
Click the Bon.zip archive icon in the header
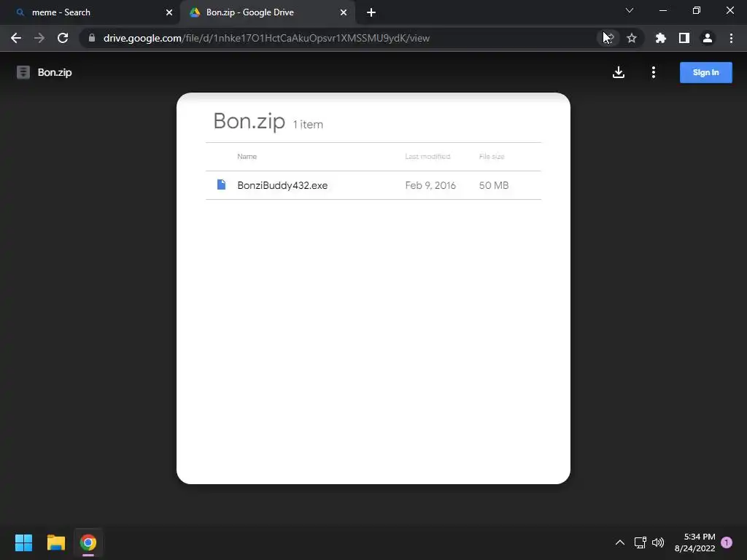pos(23,72)
